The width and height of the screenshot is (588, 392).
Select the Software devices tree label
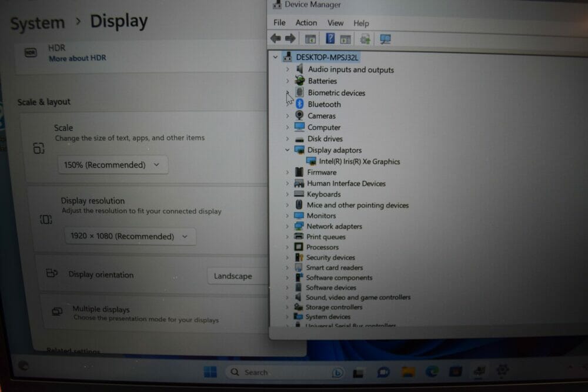point(331,287)
